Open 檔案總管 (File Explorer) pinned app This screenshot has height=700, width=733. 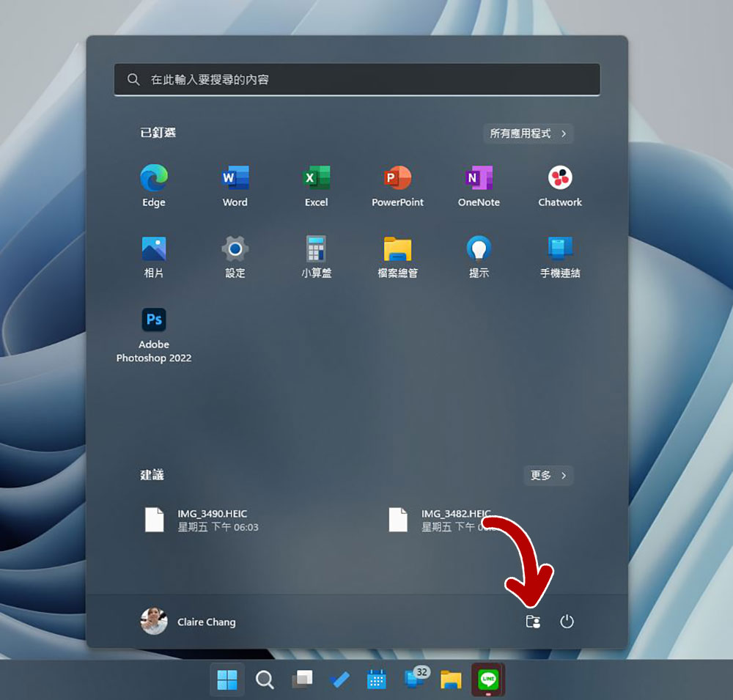(397, 257)
